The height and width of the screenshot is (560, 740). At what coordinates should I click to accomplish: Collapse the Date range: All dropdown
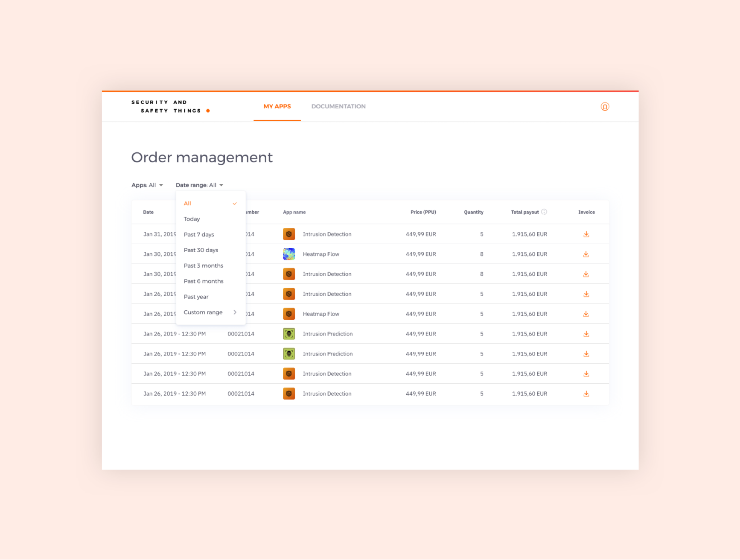pyautogui.click(x=199, y=185)
